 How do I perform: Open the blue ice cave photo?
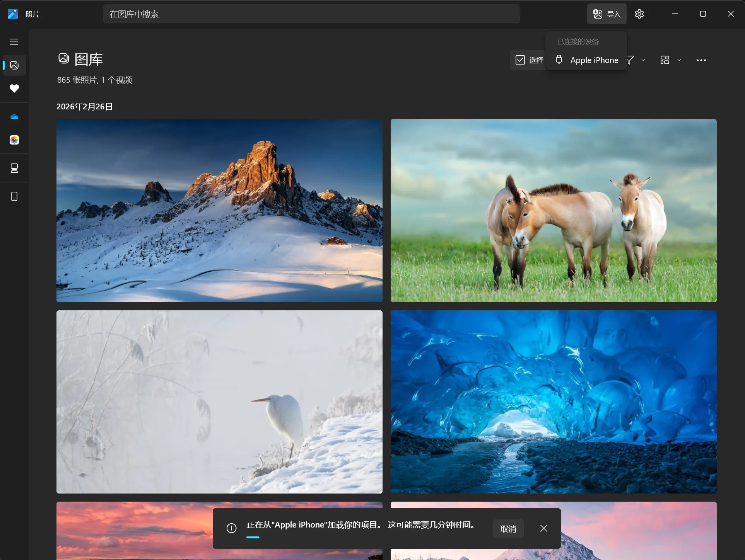pos(553,402)
